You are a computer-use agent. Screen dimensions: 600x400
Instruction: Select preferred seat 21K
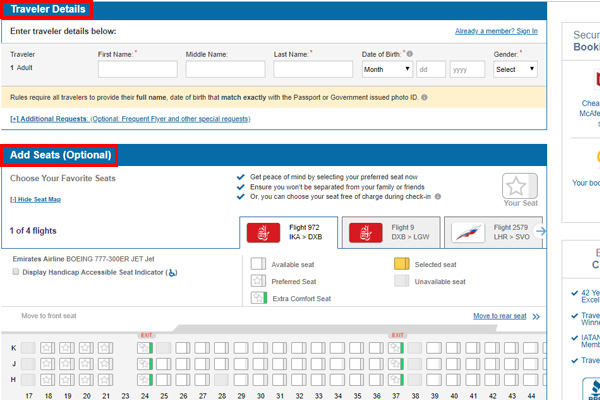(x=105, y=348)
